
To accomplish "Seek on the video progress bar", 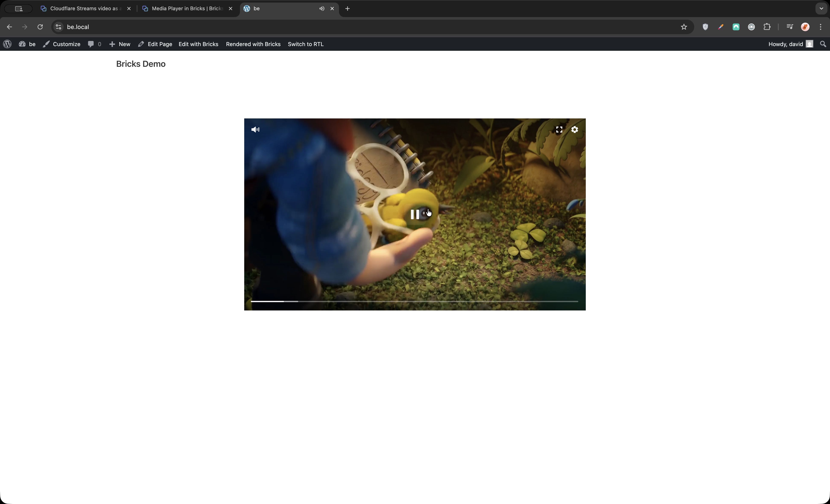I will [414, 301].
